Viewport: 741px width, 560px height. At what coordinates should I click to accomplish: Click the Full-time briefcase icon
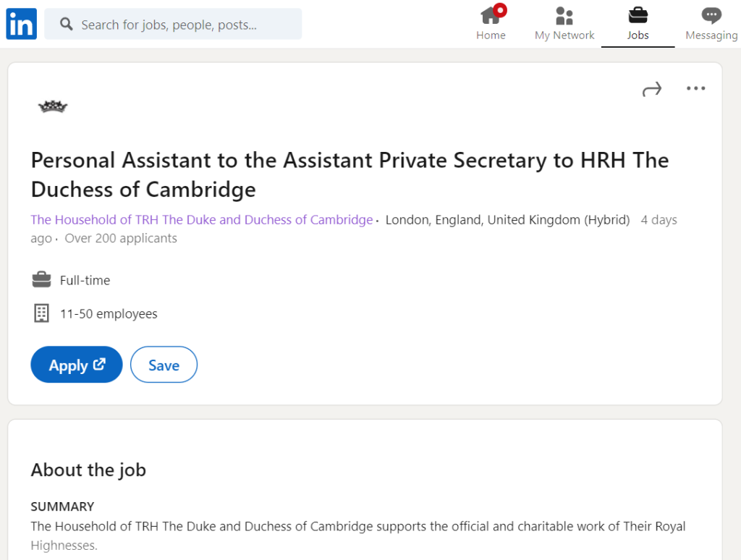[41, 279]
